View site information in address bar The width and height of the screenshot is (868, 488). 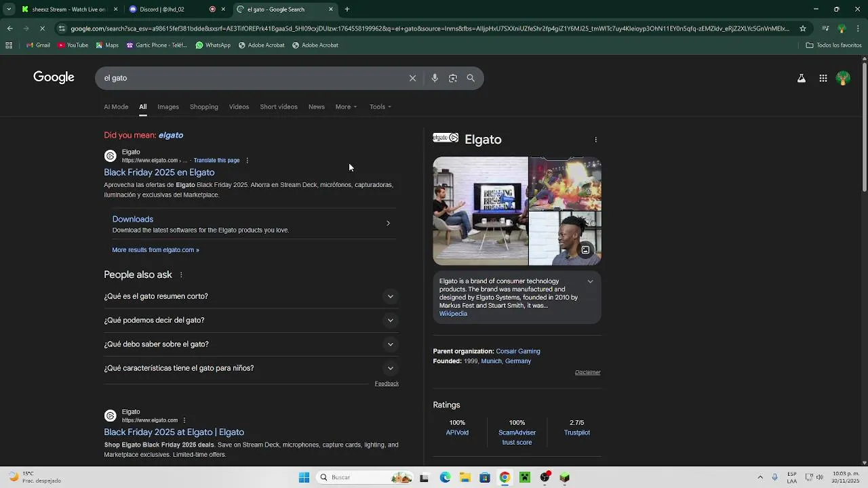pyautogui.click(x=62, y=28)
